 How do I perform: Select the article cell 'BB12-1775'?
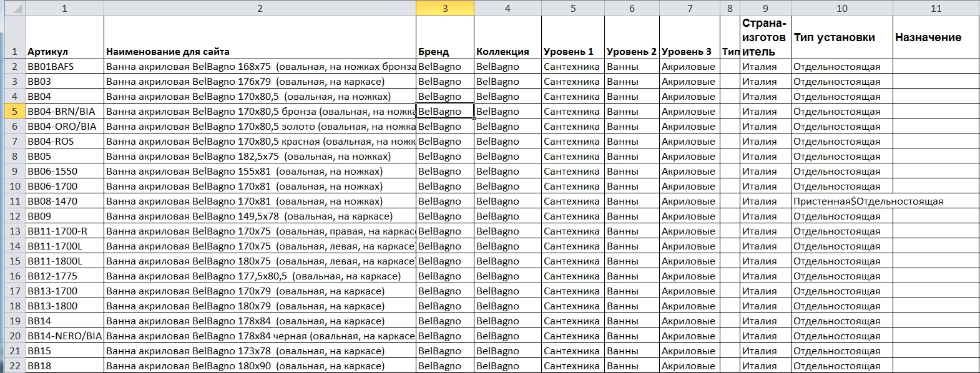coord(64,276)
